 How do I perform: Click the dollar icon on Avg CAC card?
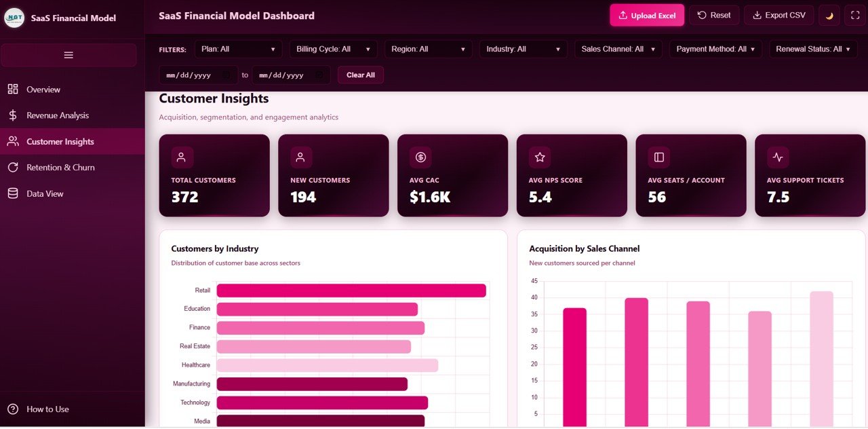(420, 157)
